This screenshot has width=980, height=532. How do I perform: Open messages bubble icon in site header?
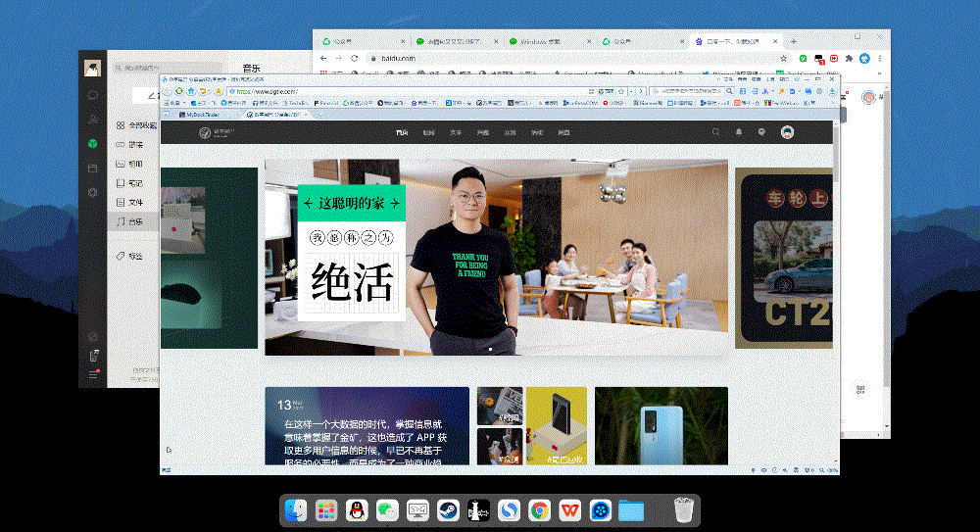click(x=761, y=132)
